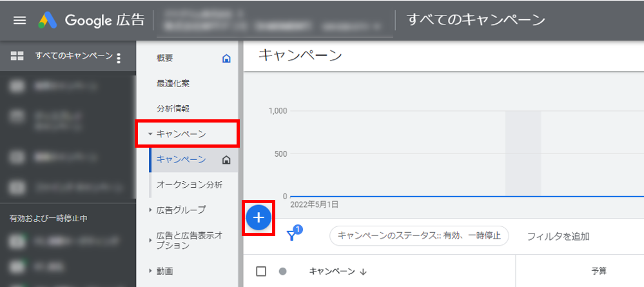
Task: Expand the 動画 section
Action: point(164,271)
